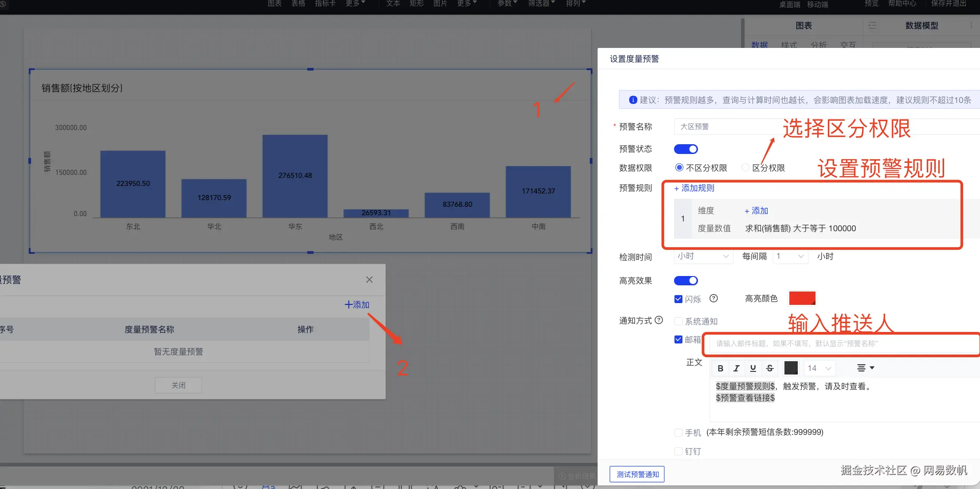The height and width of the screenshot is (489, 980).
Task: Switch to the 数据模型 tab
Action: pos(921,26)
